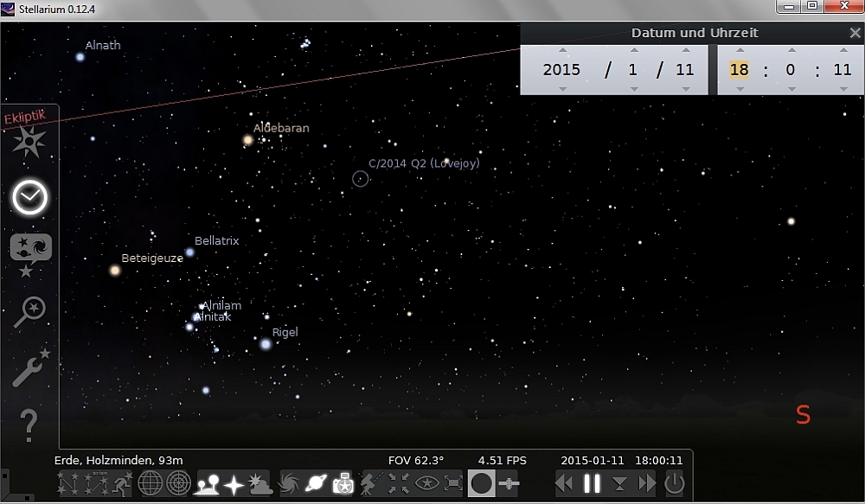The image size is (865, 504).
Task: Click the red Ekliptik line label
Action: point(25,117)
